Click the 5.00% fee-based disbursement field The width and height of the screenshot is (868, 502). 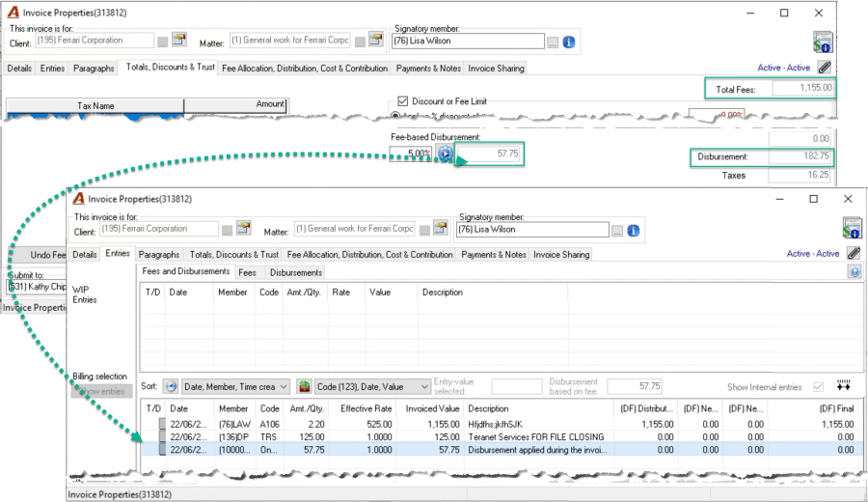pos(410,153)
